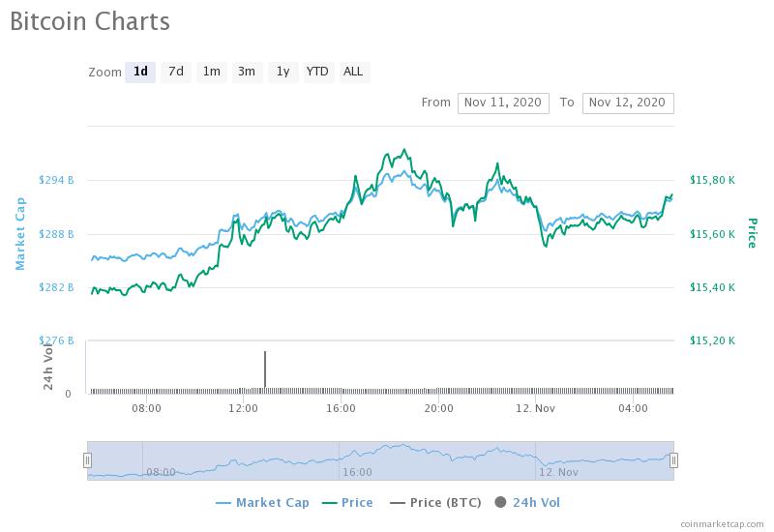Screen dimensions: 774x532
Task: Toggle Market Cap series in legend
Action: pos(262,502)
